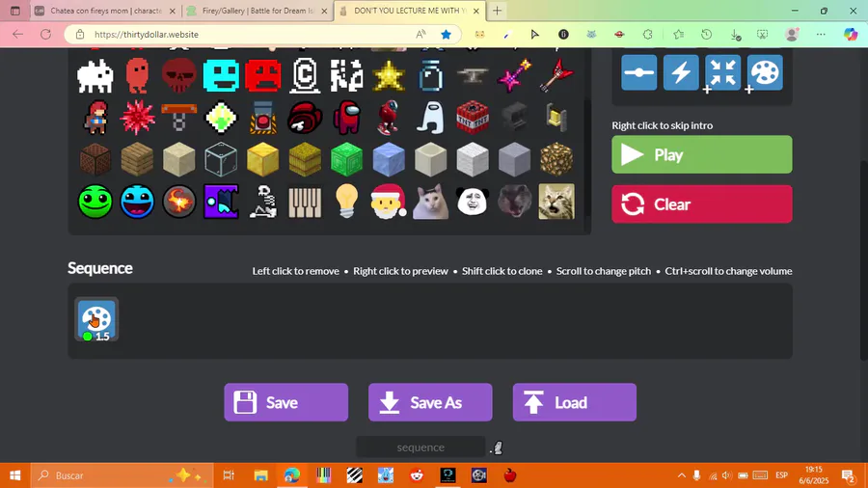Choose the piano keys sound

[x=305, y=202]
